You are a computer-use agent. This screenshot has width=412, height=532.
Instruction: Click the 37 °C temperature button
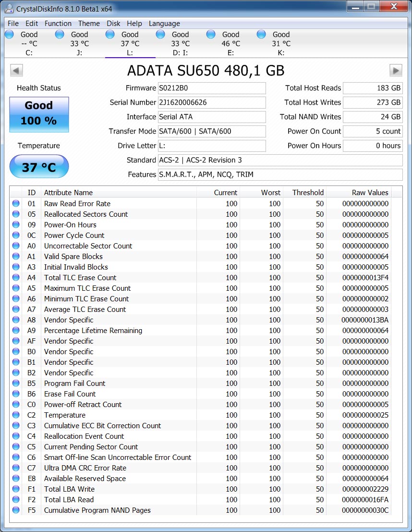(39, 167)
